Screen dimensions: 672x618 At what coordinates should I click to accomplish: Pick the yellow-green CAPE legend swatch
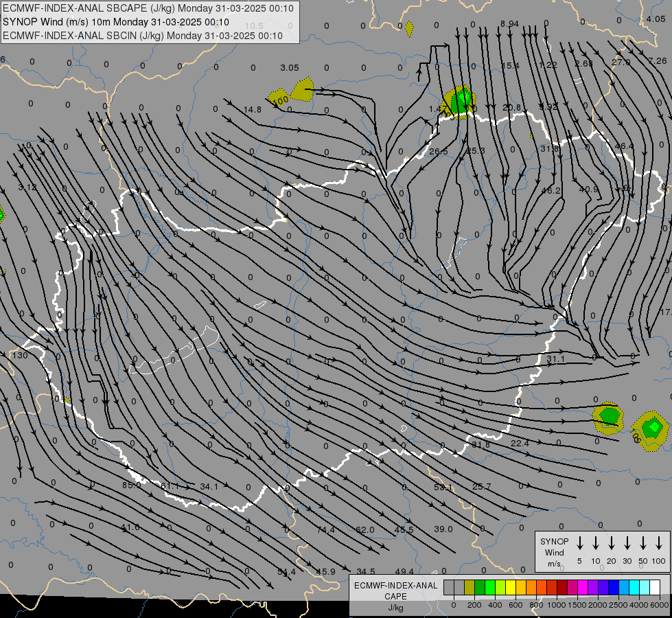pyautogui.click(x=500, y=588)
